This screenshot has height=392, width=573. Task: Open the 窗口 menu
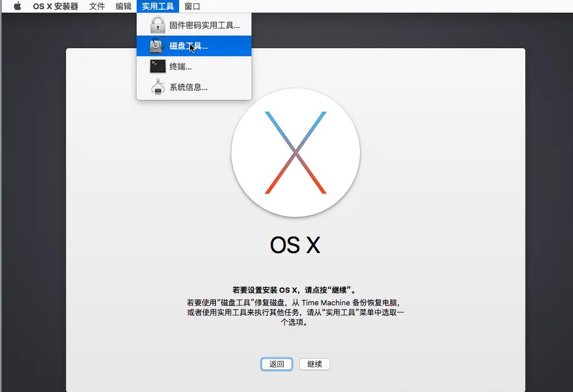pyautogui.click(x=192, y=6)
